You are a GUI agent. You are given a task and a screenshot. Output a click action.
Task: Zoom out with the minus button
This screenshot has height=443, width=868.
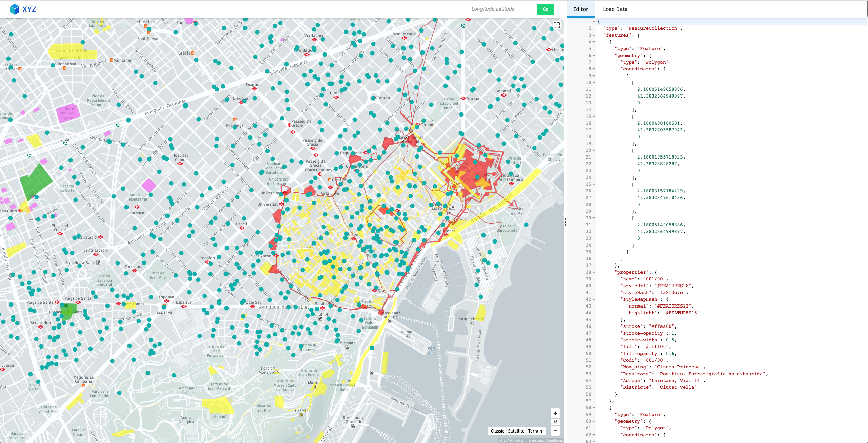[555, 431]
